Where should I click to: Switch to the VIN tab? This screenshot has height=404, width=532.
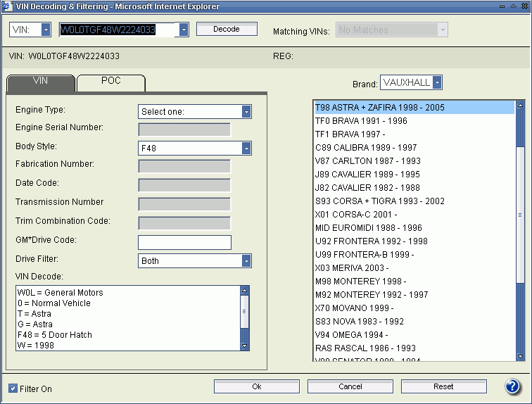pos(40,82)
